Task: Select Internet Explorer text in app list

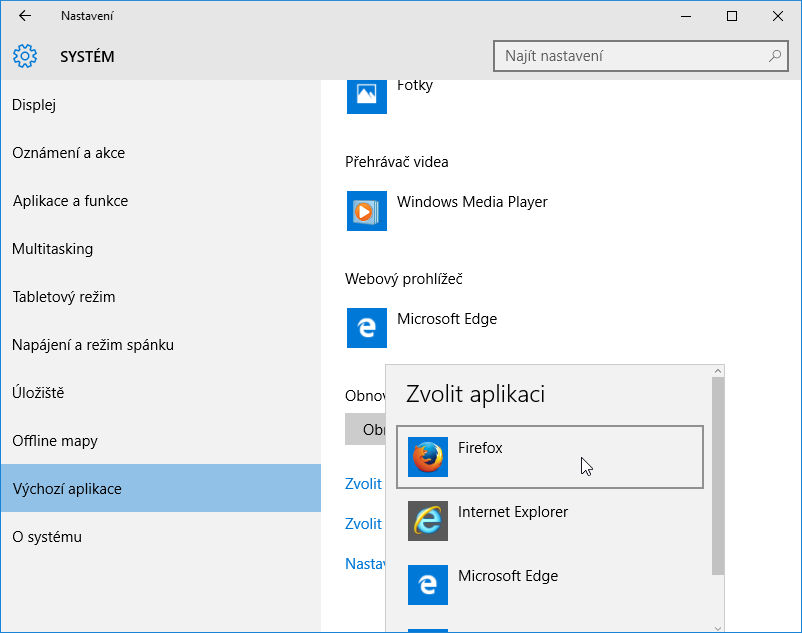Action: tap(513, 512)
